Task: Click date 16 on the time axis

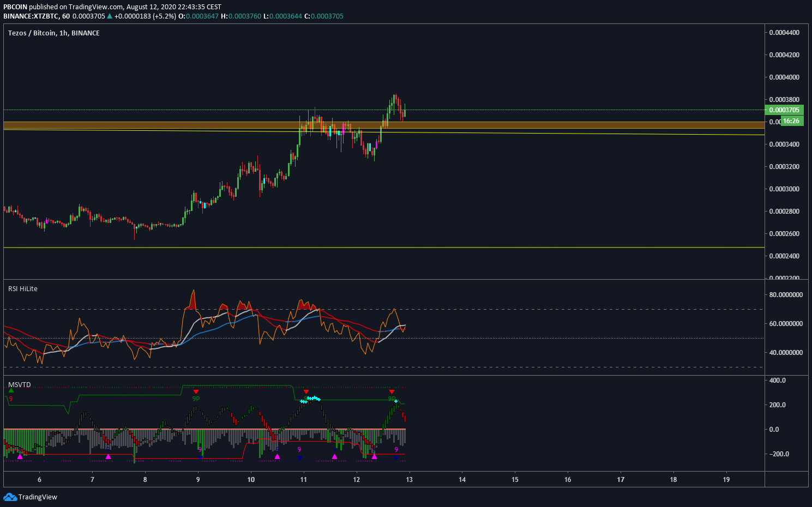Action: click(568, 480)
